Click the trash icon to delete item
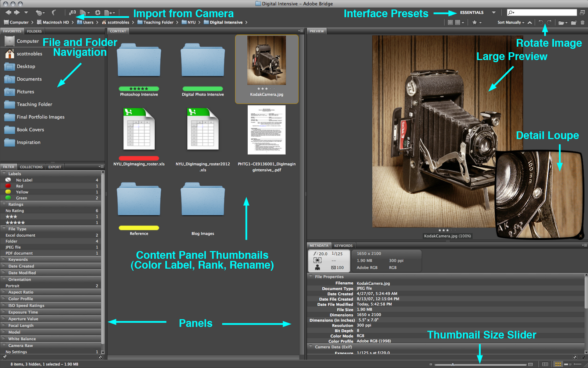 tap(583, 22)
